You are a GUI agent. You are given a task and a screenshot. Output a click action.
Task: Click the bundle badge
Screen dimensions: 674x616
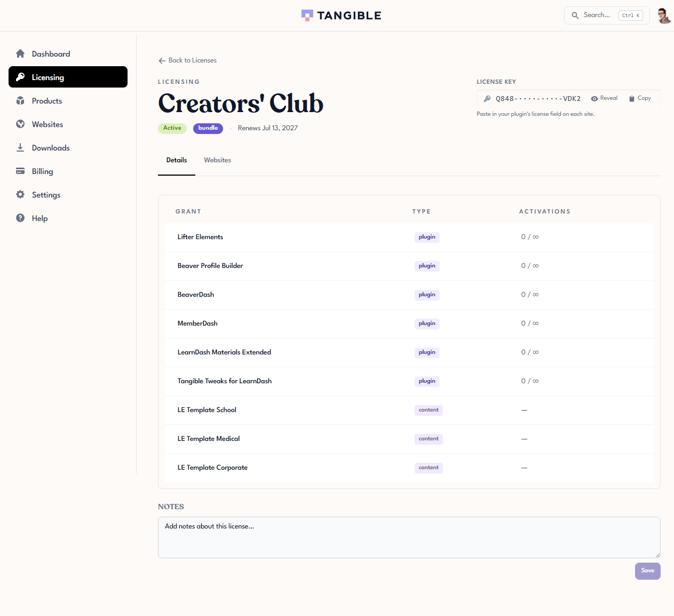(208, 128)
